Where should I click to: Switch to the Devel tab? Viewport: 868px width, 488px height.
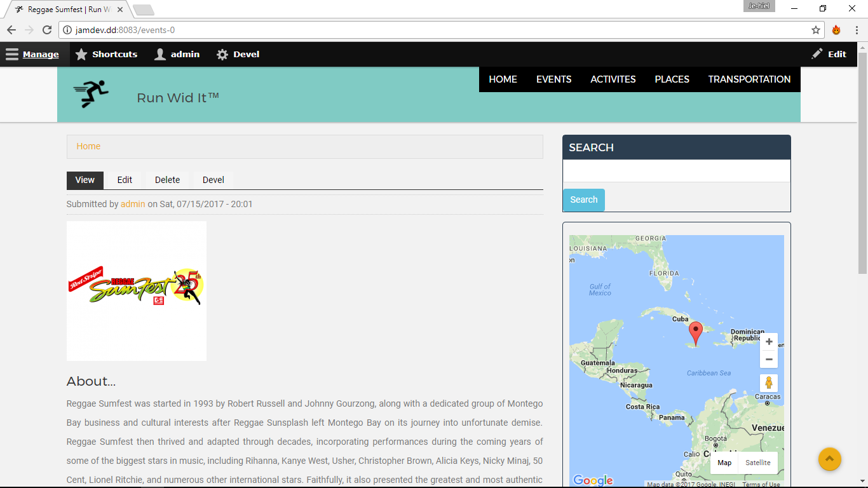213,180
